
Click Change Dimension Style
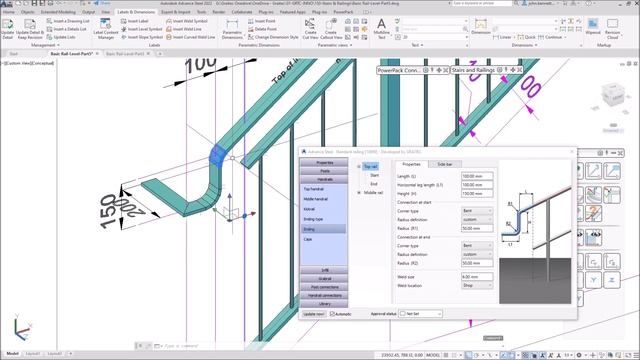point(273,37)
